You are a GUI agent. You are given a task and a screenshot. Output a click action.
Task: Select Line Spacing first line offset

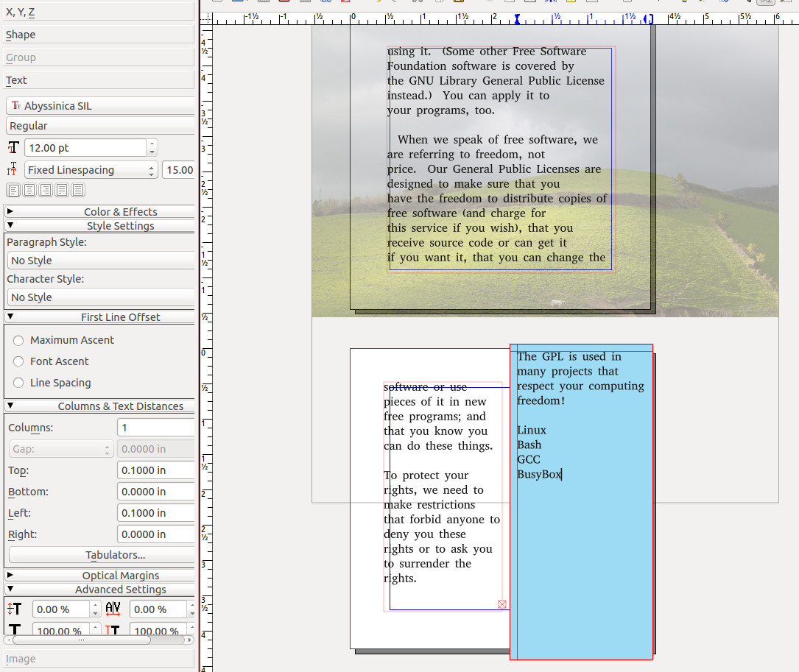[19, 383]
